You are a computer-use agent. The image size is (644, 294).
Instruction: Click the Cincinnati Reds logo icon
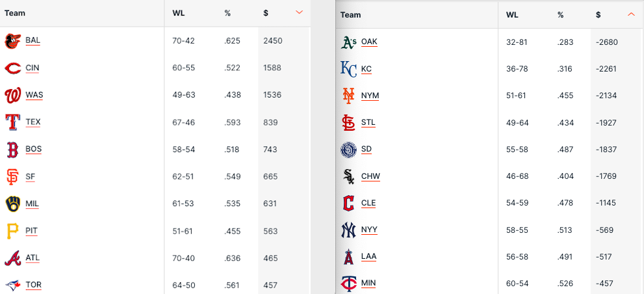pyautogui.click(x=12, y=68)
